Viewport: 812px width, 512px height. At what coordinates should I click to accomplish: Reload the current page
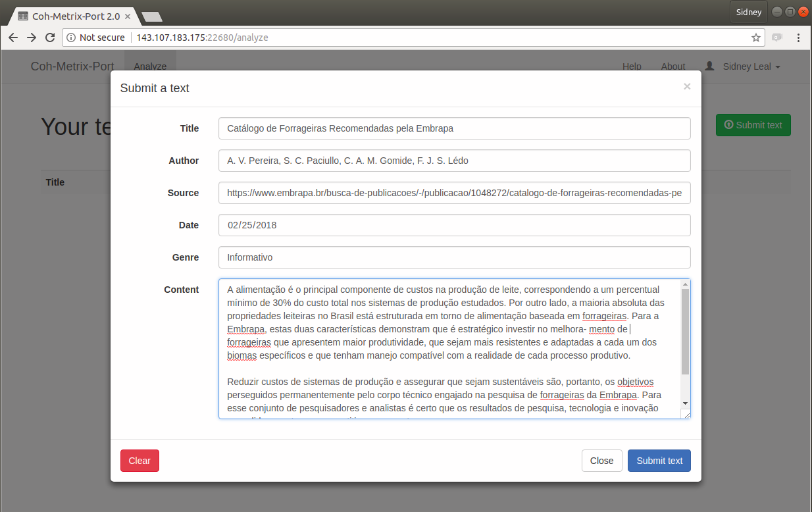pyautogui.click(x=50, y=38)
